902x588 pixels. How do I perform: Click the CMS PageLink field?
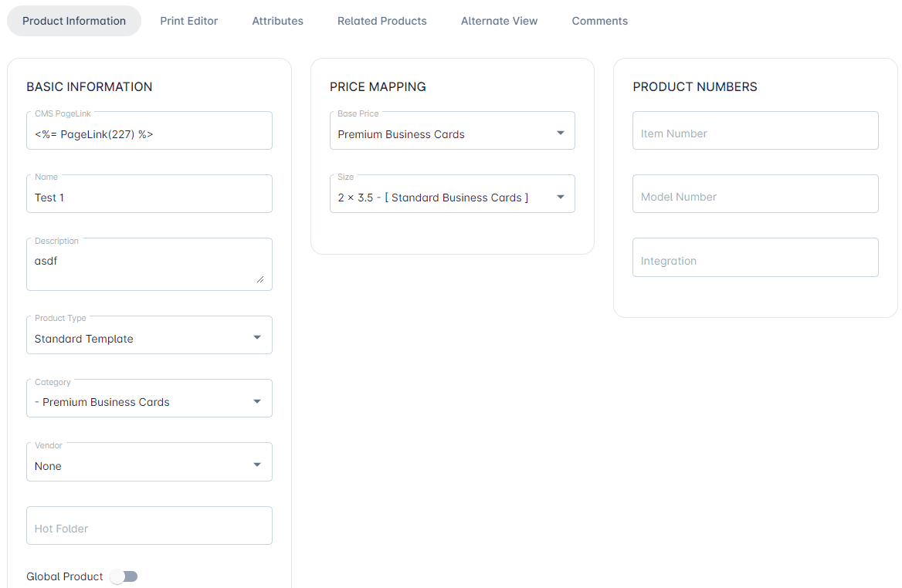pyautogui.click(x=149, y=133)
